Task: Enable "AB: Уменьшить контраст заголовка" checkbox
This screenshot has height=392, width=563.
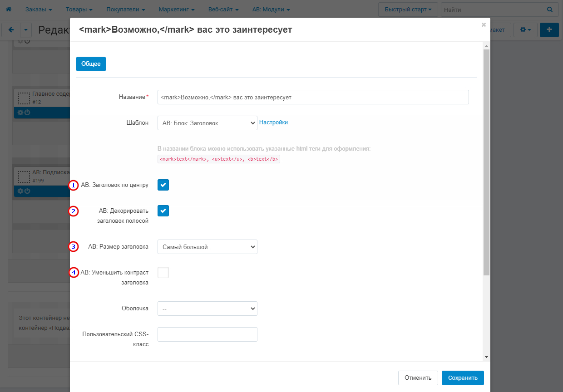Action: tap(163, 272)
